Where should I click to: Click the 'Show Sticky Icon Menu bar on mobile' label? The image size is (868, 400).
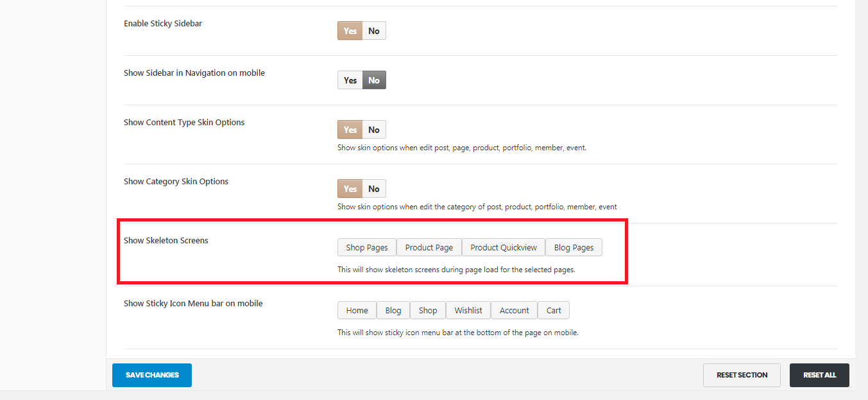click(193, 304)
